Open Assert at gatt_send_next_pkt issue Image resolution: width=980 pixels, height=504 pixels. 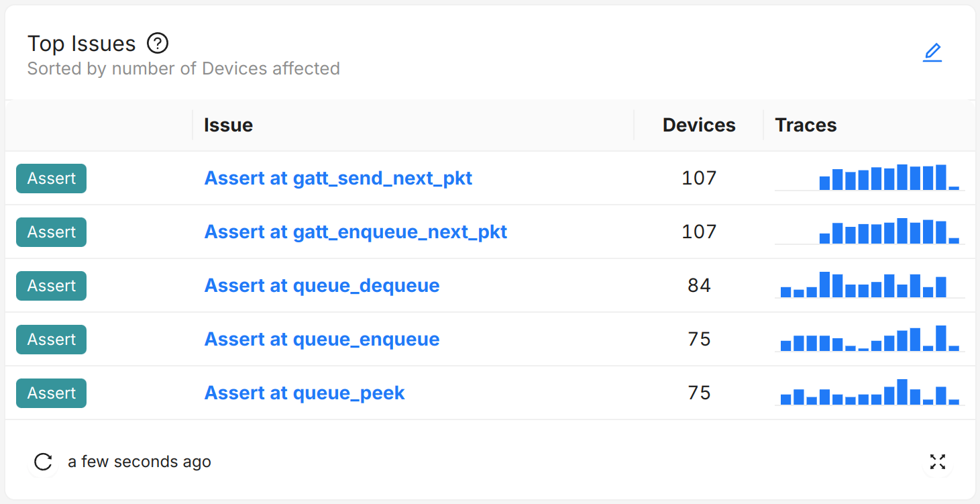(x=338, y=179)
